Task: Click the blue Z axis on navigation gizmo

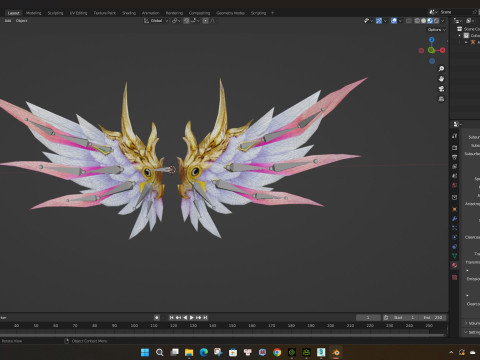Action: pyautogui.click(x=432, y=40)
